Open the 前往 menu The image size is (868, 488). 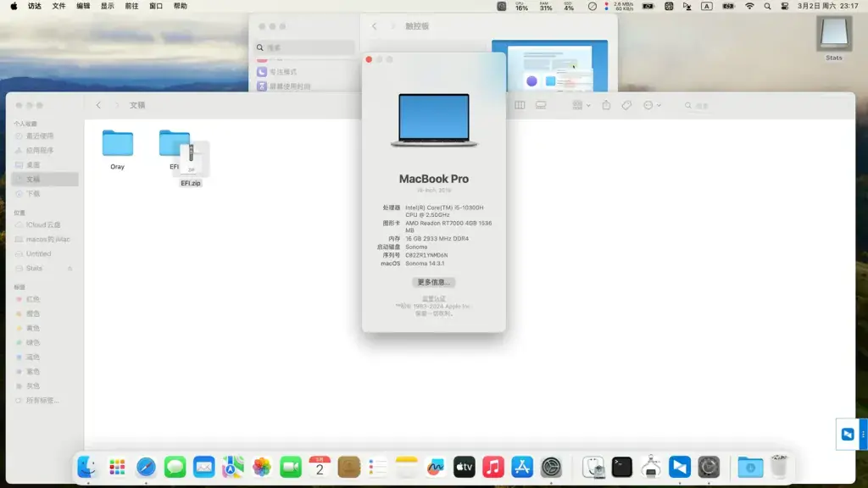pyautogui.click(x=131, y=6)
